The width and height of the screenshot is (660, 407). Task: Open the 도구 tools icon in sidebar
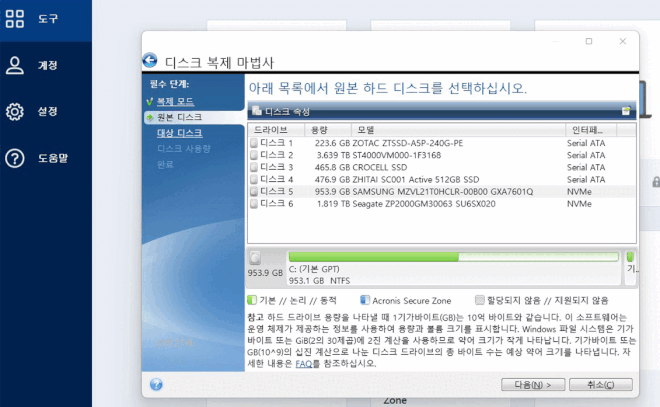coord(15,19)
